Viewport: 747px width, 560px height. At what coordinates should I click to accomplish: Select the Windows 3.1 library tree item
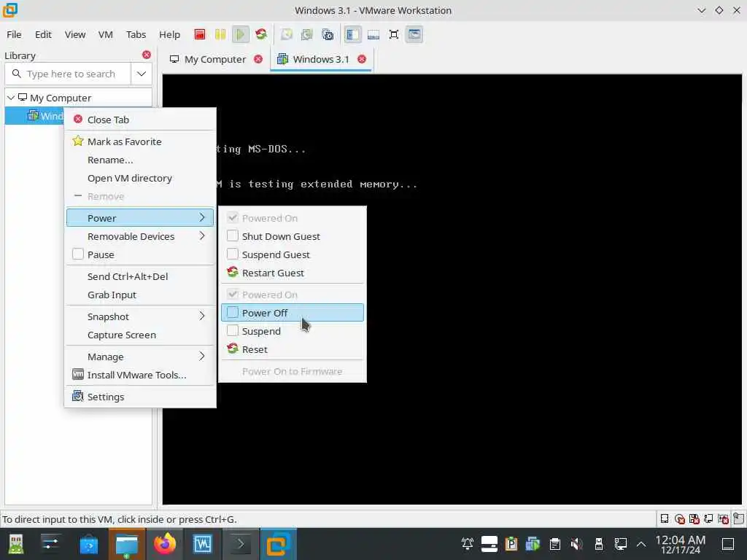point(34,116)
